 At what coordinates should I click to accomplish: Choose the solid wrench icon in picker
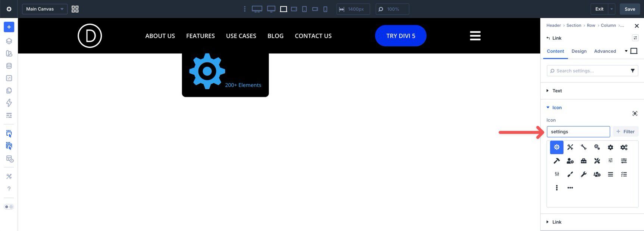point(584,174)
